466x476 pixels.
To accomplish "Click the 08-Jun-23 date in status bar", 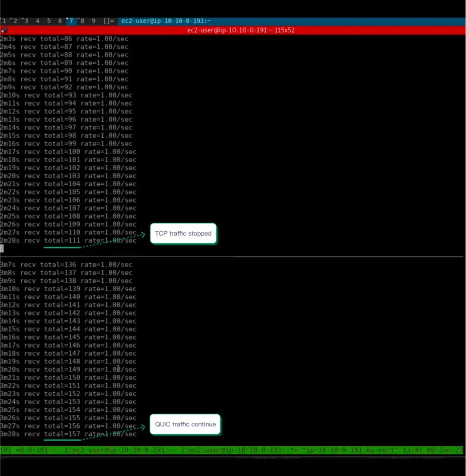I will (x=444, y=450).
